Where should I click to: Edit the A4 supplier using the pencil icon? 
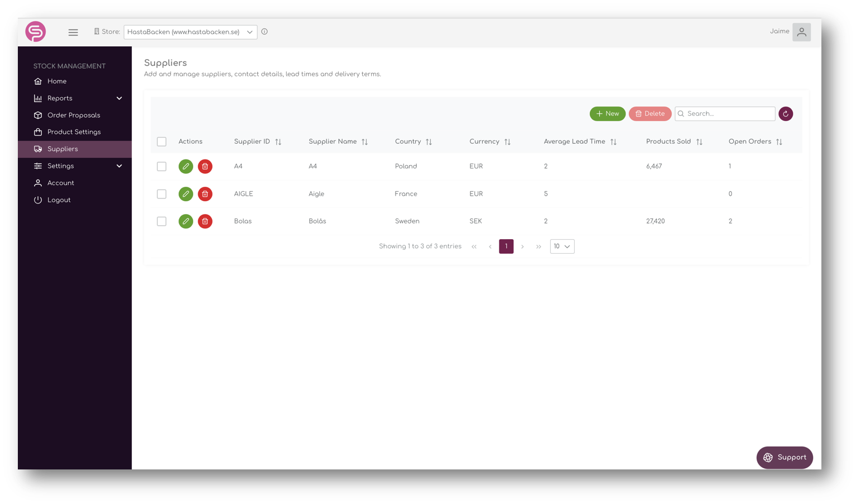[x=186, y=166]
